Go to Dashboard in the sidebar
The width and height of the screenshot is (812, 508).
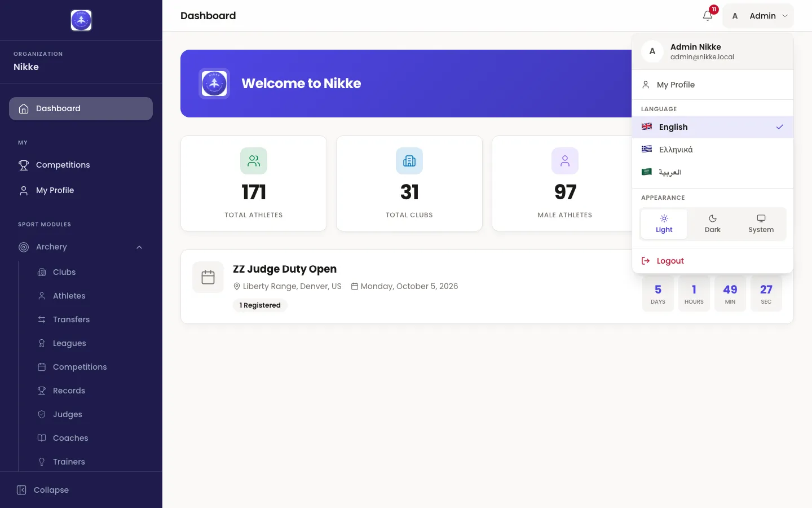(81, 108)
